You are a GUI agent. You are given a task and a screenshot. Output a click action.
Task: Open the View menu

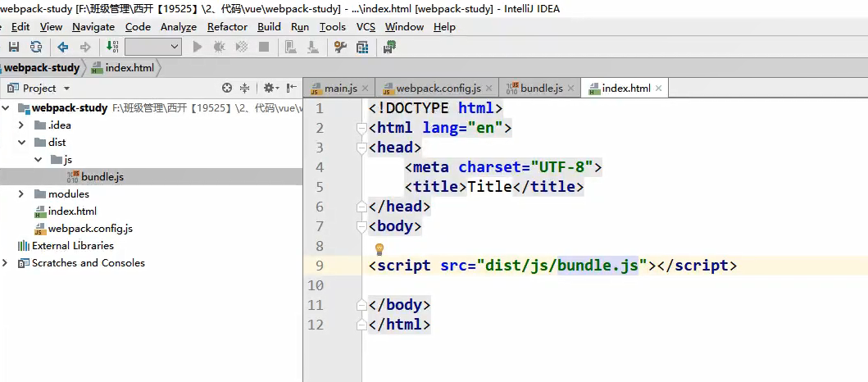(51, 26)
